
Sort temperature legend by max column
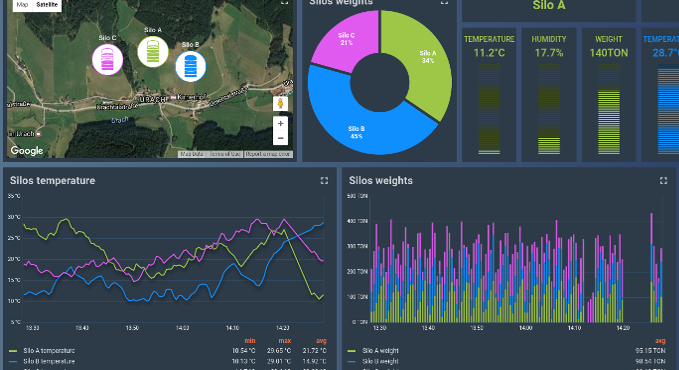click(285, 341)
